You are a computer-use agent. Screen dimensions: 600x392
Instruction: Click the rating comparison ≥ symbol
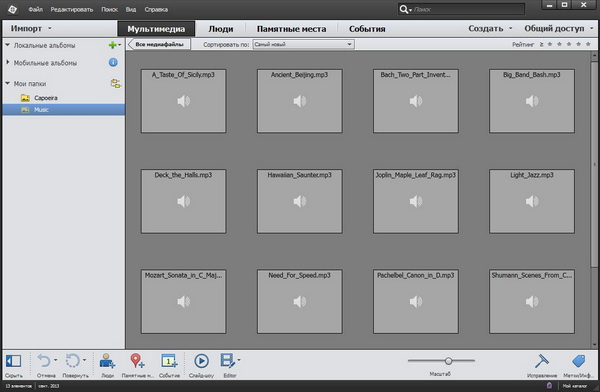point(541,44)
